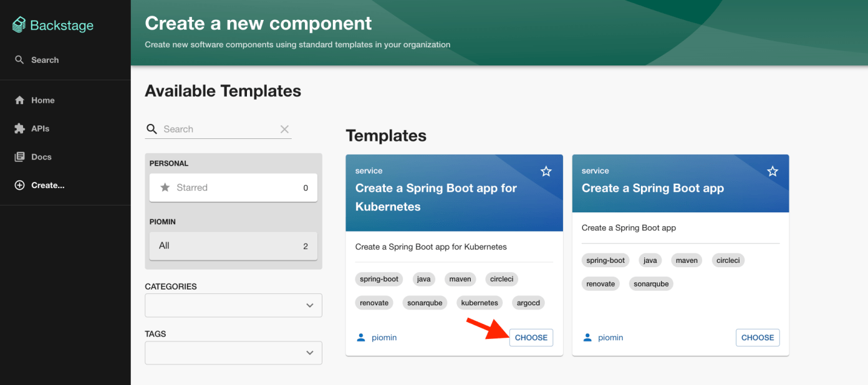Click person icon on Kubernetes template card
Viewport: 868px width, 385px height.
pos(360,338)
